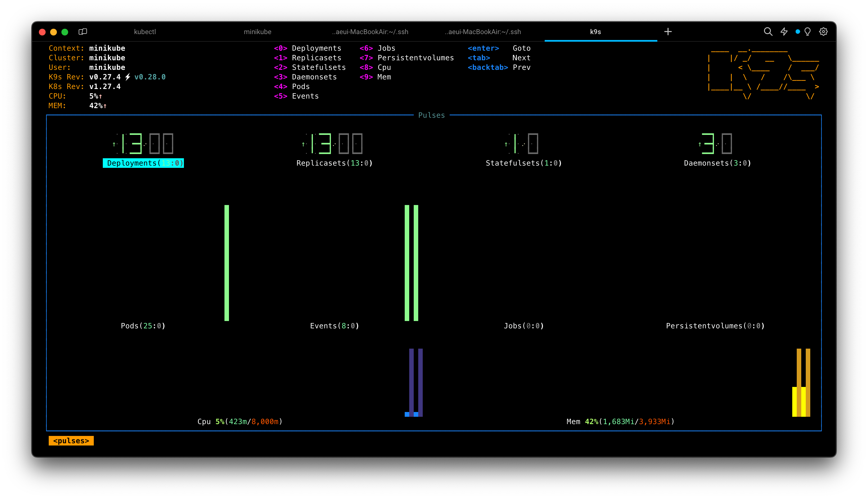Viewport: 868px width, 499px height.
Task: Open the settings gear icon
Action: coord(823,32)
